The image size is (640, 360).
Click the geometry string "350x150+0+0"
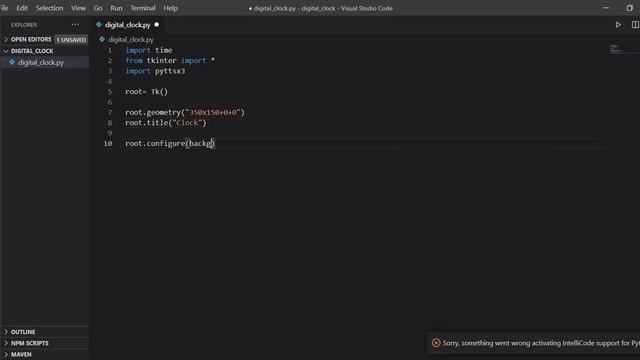coord(213,112)
